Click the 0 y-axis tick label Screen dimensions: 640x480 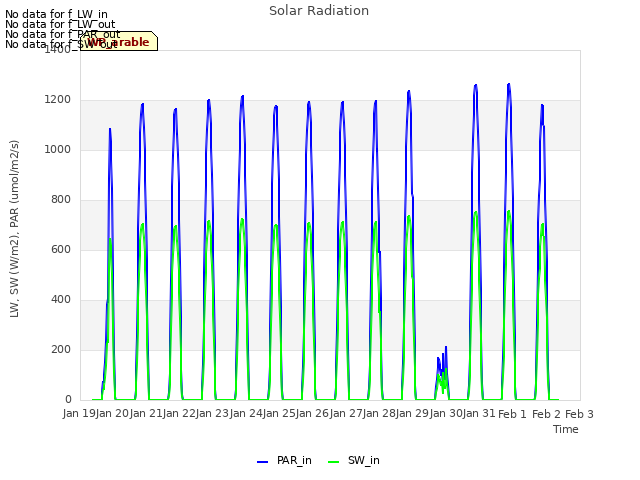(68, 400)
